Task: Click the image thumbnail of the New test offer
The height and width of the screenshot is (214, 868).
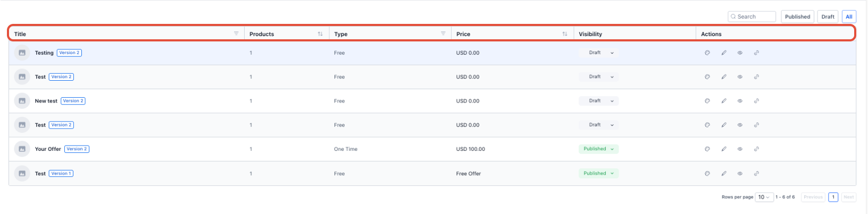Action: point(22,101)
